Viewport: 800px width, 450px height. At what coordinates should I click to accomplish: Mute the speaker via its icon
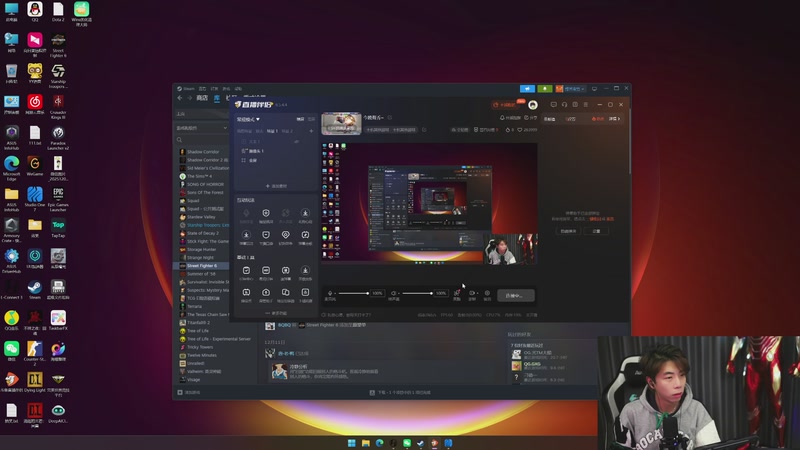(393, 293)
